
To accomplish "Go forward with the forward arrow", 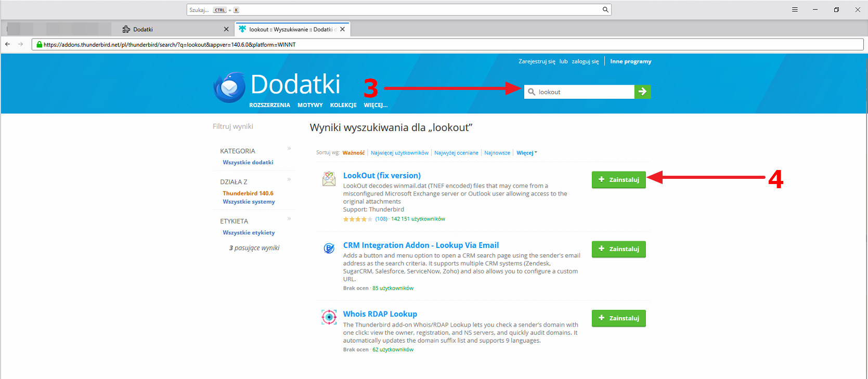I will pos(20,44).
